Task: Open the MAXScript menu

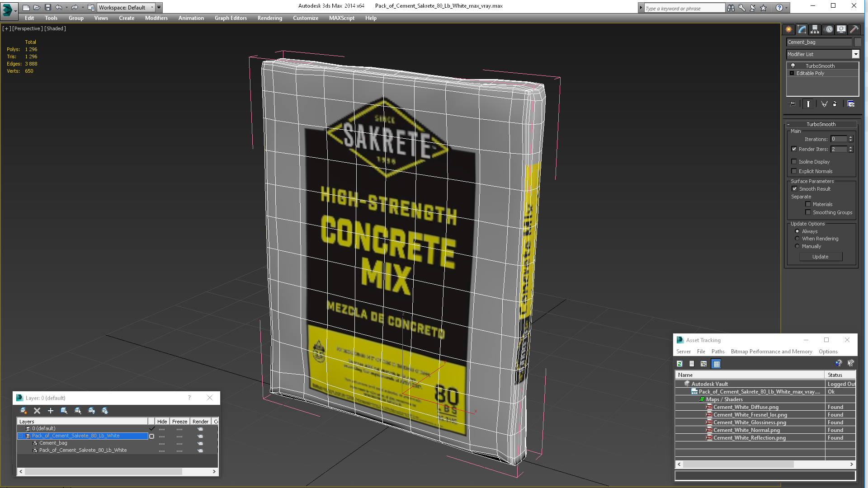Action: coord(341,18)
